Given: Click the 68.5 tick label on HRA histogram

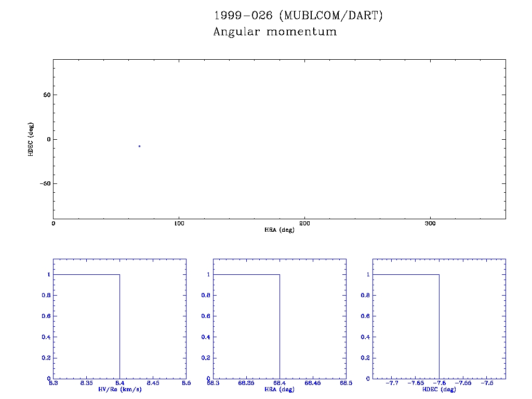Looking at the screenshot, I should click(x=345, y=383).
